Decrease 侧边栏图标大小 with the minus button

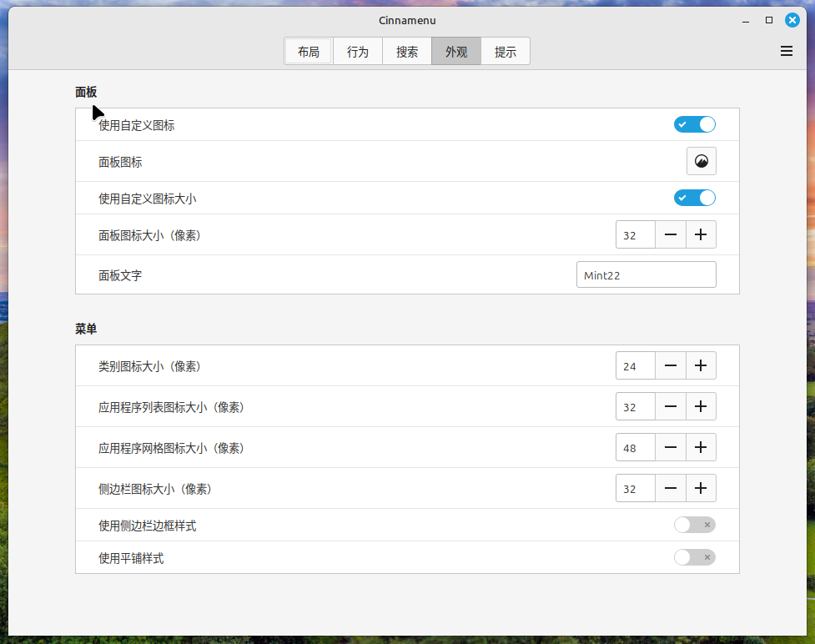671,488
